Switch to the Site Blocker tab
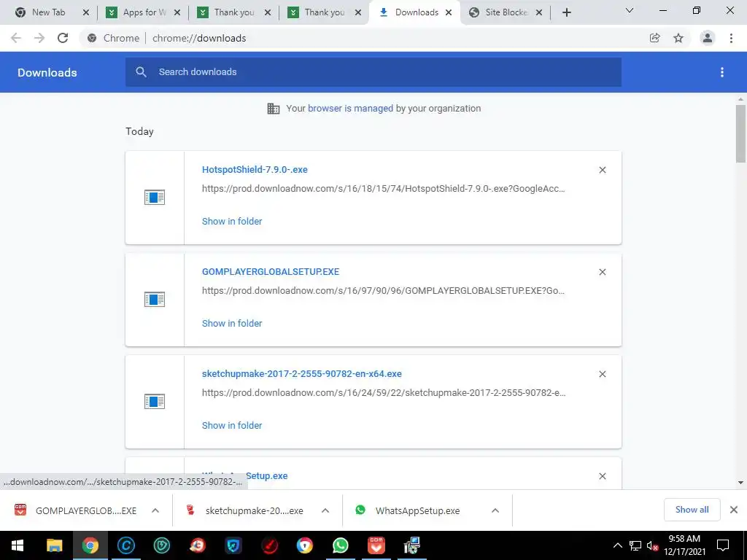Screen dimensions: 747x560 (506, 12)
